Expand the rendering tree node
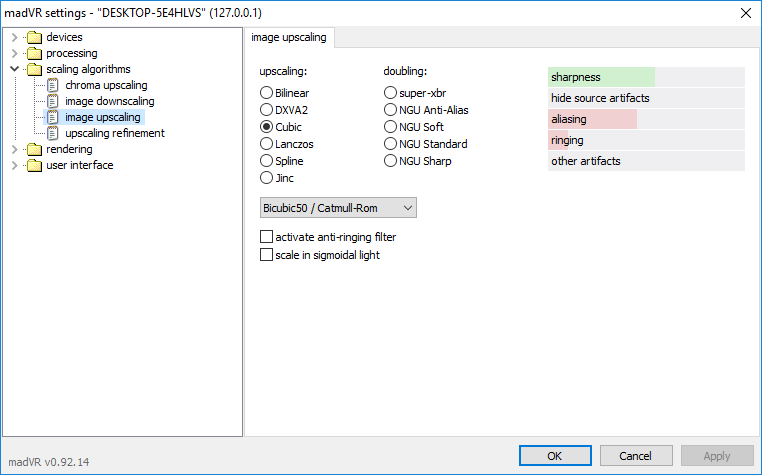 pyautogui.click(x=15, y=149)
